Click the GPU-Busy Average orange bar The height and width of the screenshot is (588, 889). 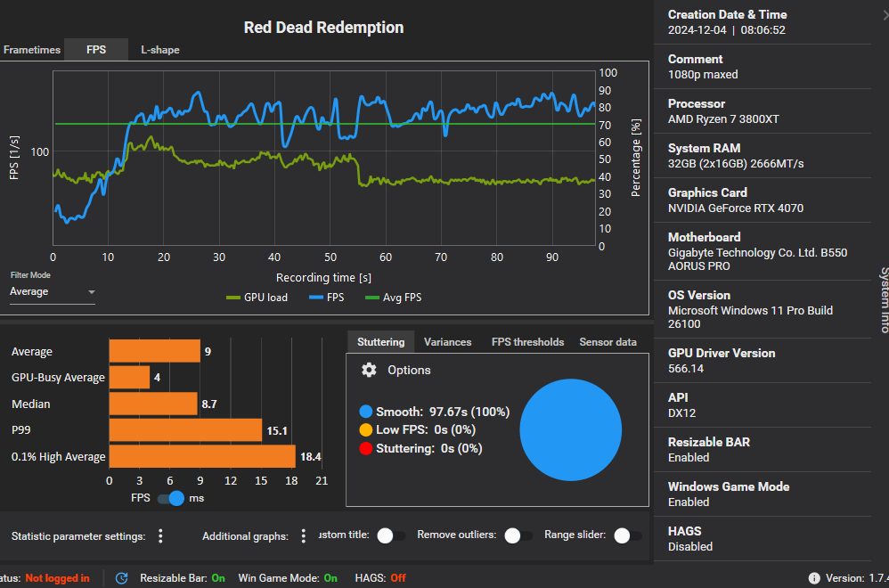pyautogui.click(x=129, y=377)
